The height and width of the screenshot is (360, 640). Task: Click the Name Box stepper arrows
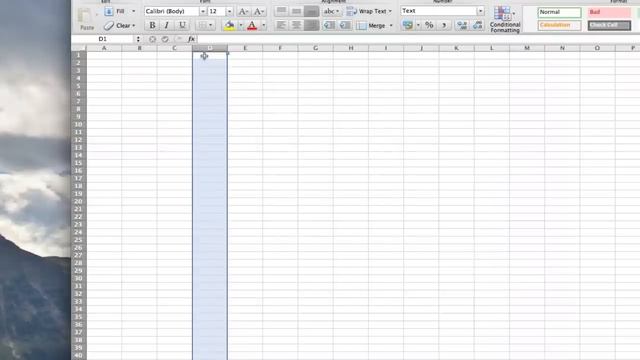138,39
